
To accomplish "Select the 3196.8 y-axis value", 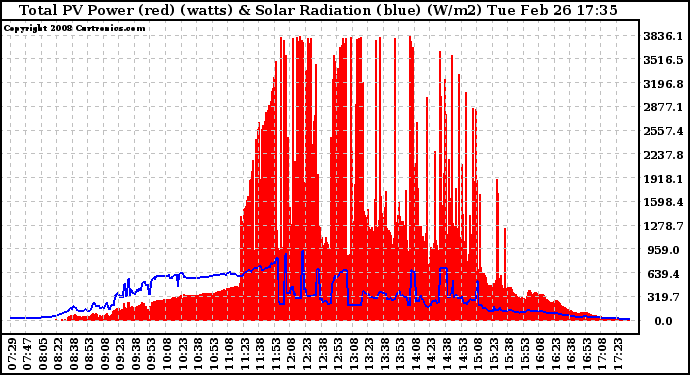I will coord(664,84).
